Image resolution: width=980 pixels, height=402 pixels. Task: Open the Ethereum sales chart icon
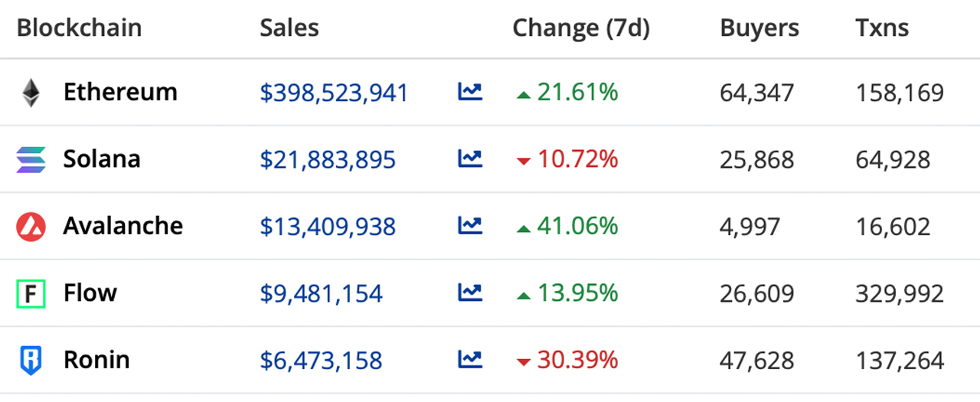coord(470,93)
